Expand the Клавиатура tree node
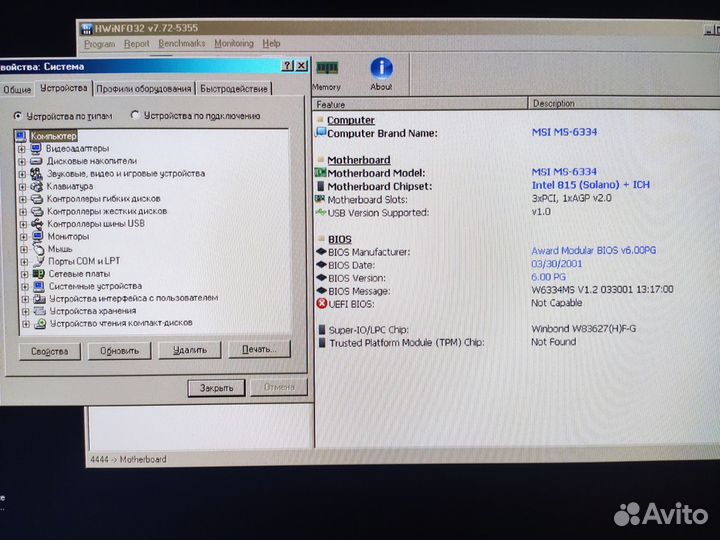The height and width of the screenshot is (540, 720). coord(22,187)
